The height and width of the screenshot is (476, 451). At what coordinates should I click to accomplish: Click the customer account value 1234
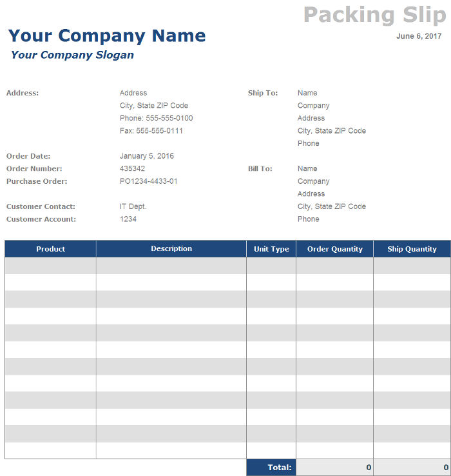point(128,219)
